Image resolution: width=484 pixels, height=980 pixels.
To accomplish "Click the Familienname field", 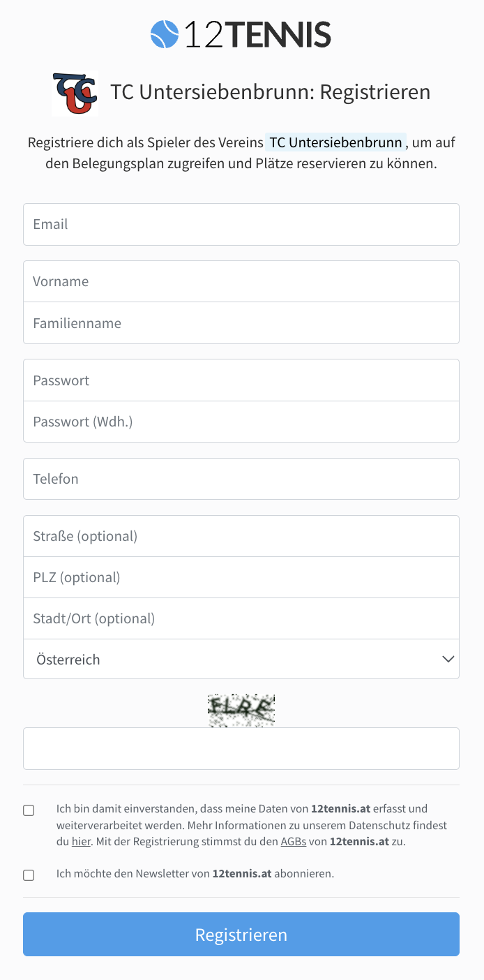I will (241, 323).
